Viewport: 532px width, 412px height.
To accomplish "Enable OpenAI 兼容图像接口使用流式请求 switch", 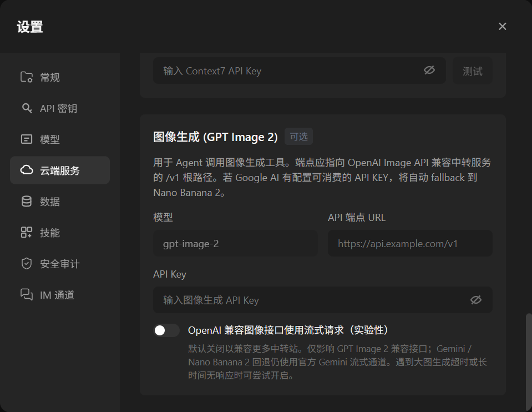I will (166, 330).
